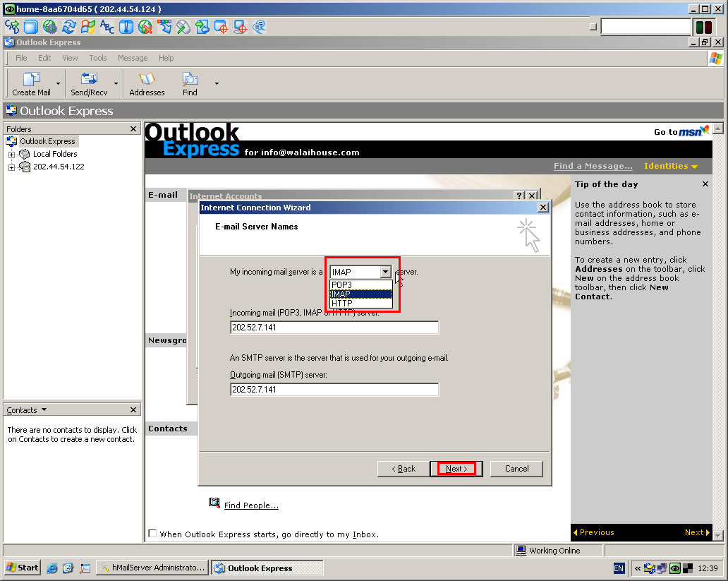The height and width of the screenshot is (581, 728).
Task: Open the chat bubble icon in top toolbar
Action: pyautogui.click(x=260, y=27)
